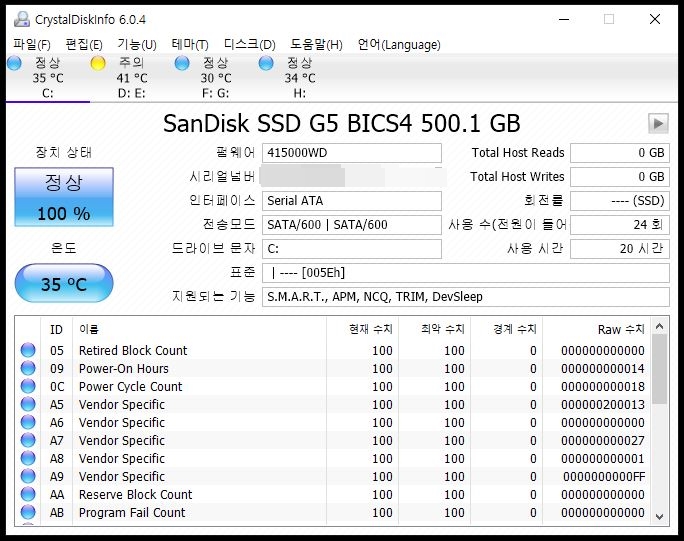Image resolution: width=684 pixels, height=541 pixels.
Task: Click the blurred serial number field
Action: (x=352, y=177)
